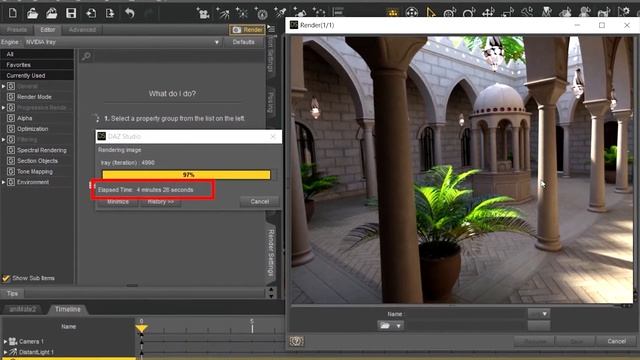Image resolution: width=640 pixels, height=360 pixels.
Task: Select the Tone Mapping property group
Action: tap(35, 171)
